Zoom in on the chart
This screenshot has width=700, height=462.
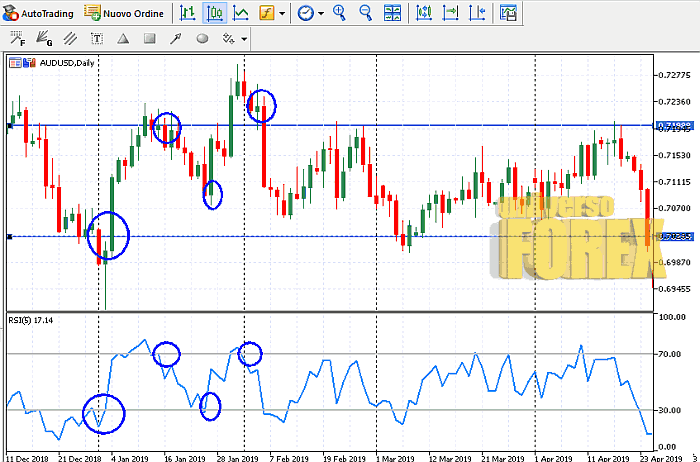(339, 13)
